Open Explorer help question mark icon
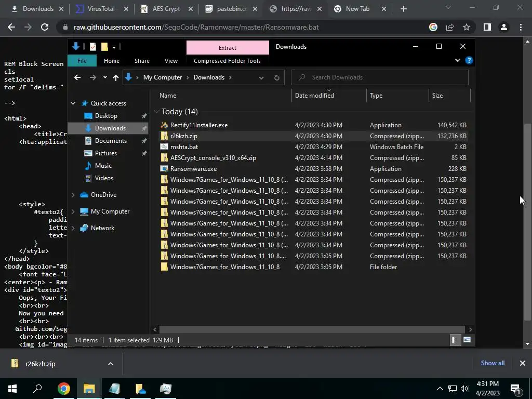The image size is (532, 399). [469, 60]
